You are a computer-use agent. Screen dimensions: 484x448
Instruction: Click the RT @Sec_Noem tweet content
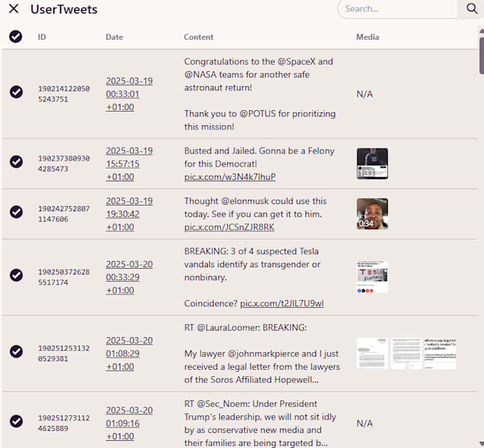(x=261, y=423)
